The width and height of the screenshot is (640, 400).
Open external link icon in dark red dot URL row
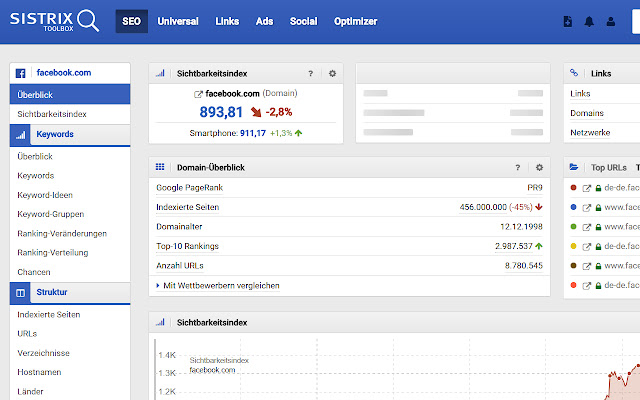tap(587, 188)
